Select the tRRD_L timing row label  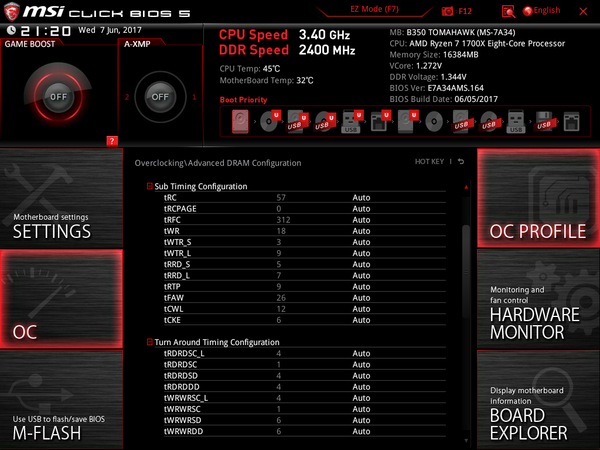tap(177, 275)
